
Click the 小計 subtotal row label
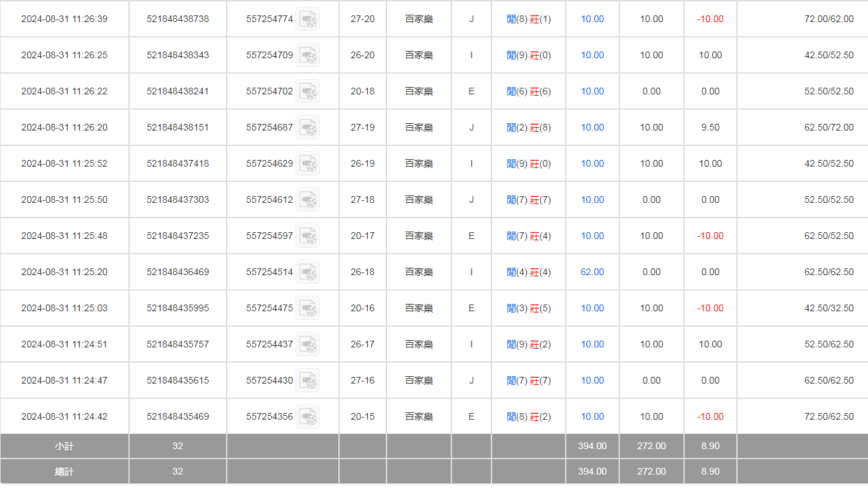[x=64, y=446]
